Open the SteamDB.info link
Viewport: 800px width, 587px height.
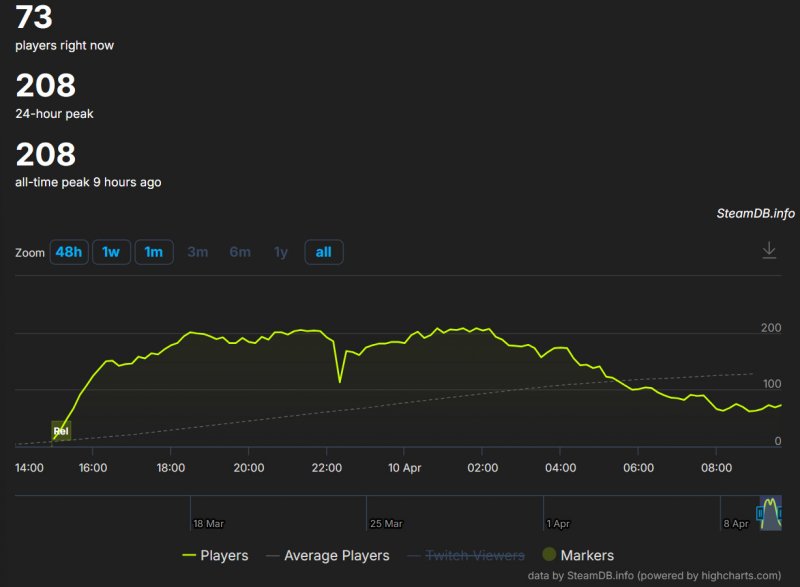click(754, 214)
